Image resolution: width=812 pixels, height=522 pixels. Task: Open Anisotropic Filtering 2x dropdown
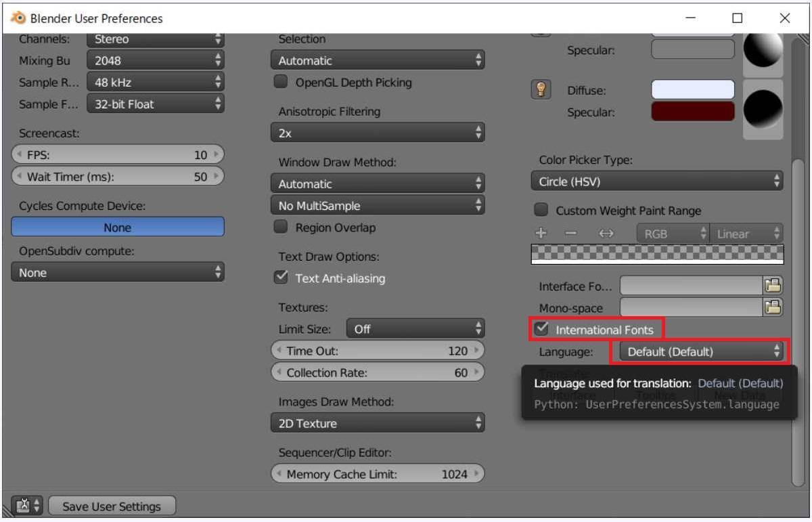[x=378, y=133]
